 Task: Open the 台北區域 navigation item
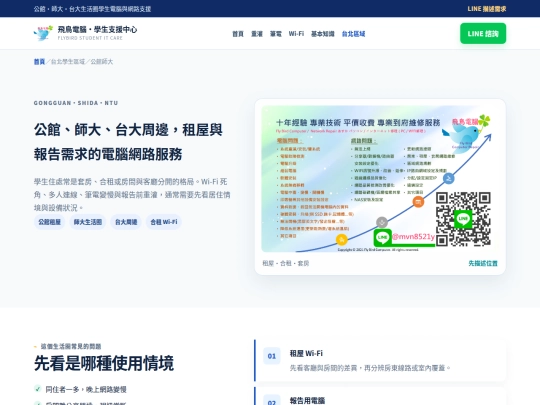point(353,34)
